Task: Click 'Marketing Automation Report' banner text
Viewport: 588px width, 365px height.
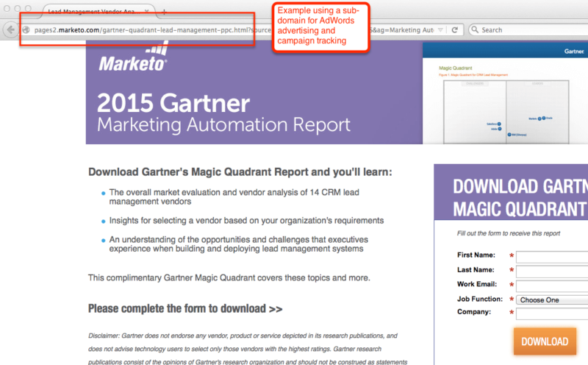Action: (223, 125)
